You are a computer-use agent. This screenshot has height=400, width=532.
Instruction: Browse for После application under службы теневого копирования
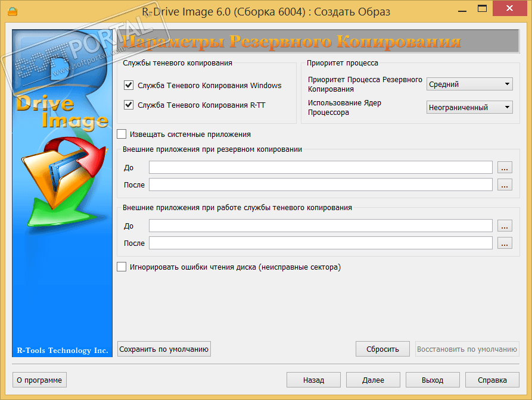505,243
